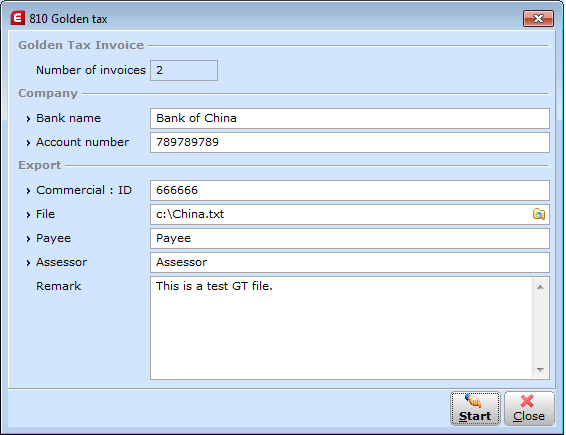
Task: Click the Remark scrollbar down arrow
Action: (x=540, y=369)
